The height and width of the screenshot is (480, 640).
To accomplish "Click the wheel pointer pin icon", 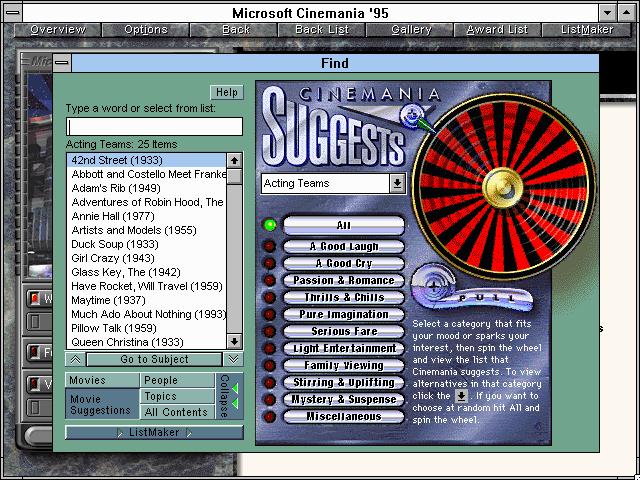I will pyautogui.click(x=415, y=118).
